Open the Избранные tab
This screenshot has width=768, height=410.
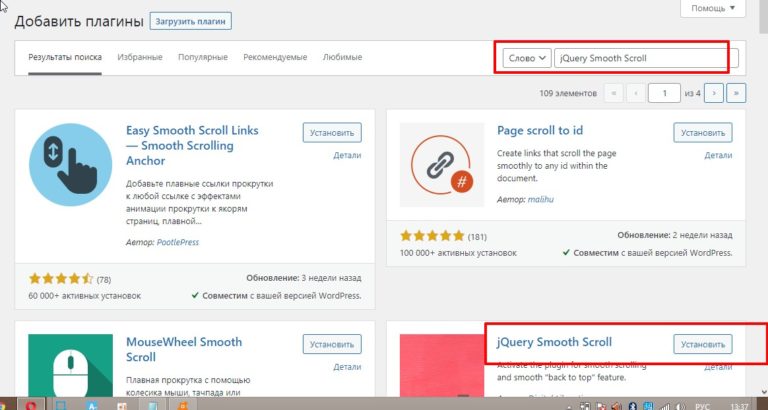pos(140,57)
